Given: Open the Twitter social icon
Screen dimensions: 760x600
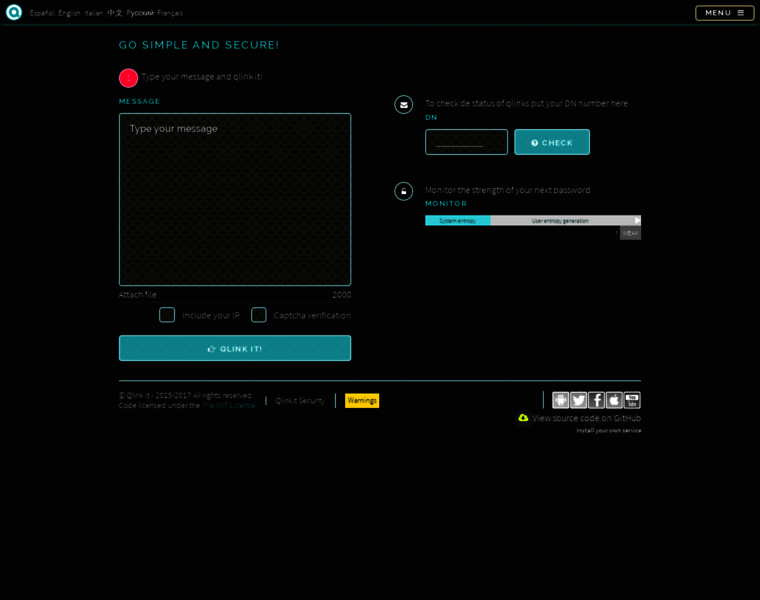Looking at the screenshot, I should [578, 400].
